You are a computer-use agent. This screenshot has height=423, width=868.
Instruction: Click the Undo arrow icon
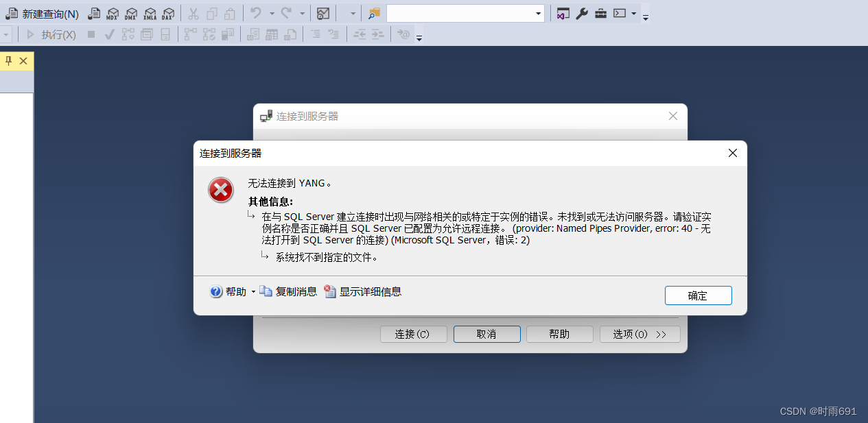coord(256,14)
